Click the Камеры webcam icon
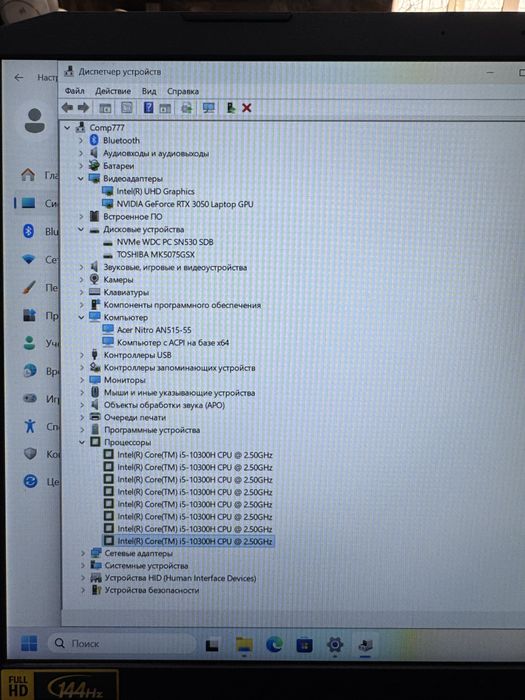525x700 pixels. tap(94, 279)
